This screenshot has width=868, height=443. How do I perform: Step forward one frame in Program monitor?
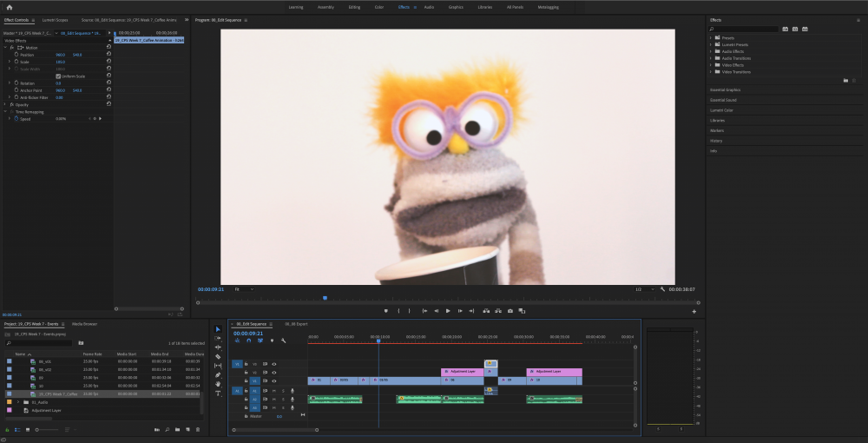click(x=460, y=311)
